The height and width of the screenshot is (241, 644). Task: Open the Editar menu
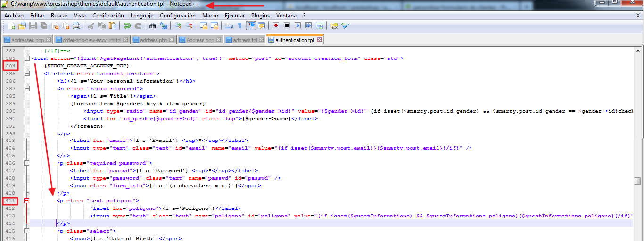pyautogui.click(x=37, y=15)
